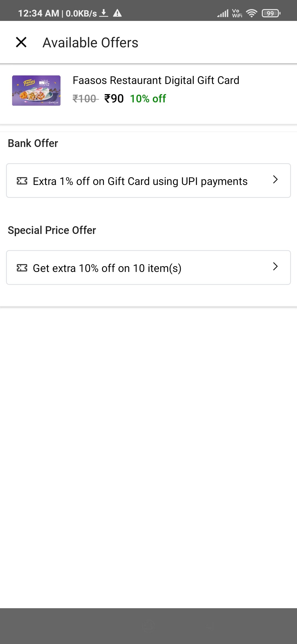Tap the battery indicator showing 99
Viewport: 297px width, 644px height.
click(x=271, y=13)
